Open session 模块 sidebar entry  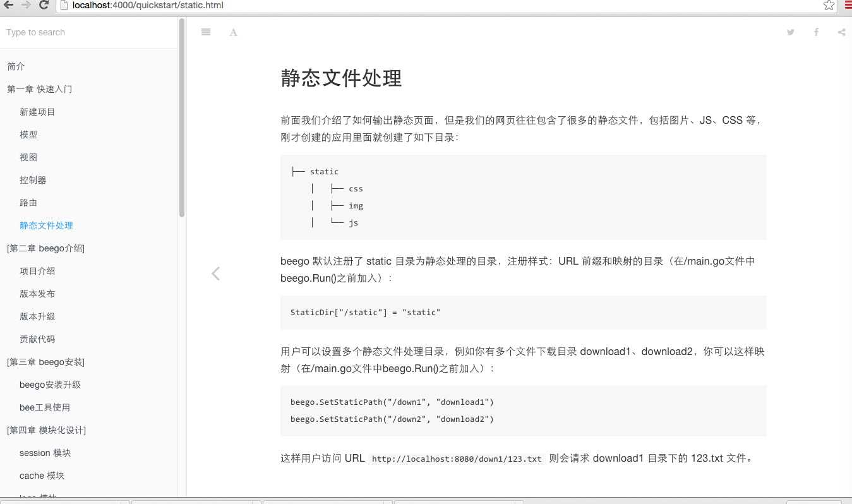[x=45, y=453]
